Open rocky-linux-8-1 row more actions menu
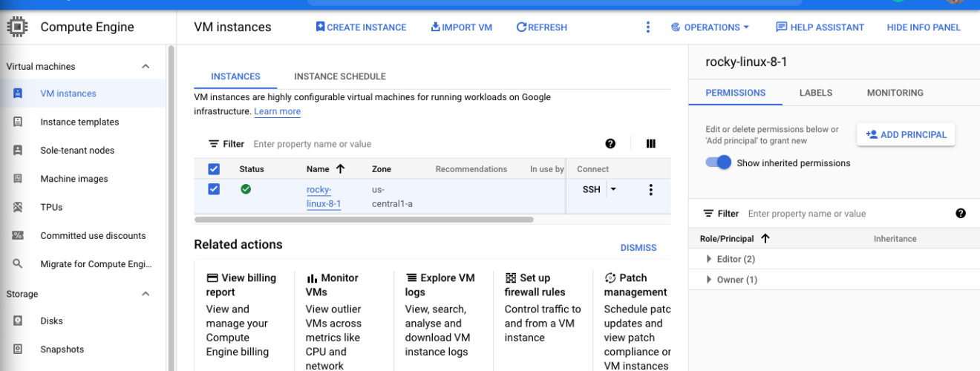This screenshot has width=980, height=371. click(651, 190)
